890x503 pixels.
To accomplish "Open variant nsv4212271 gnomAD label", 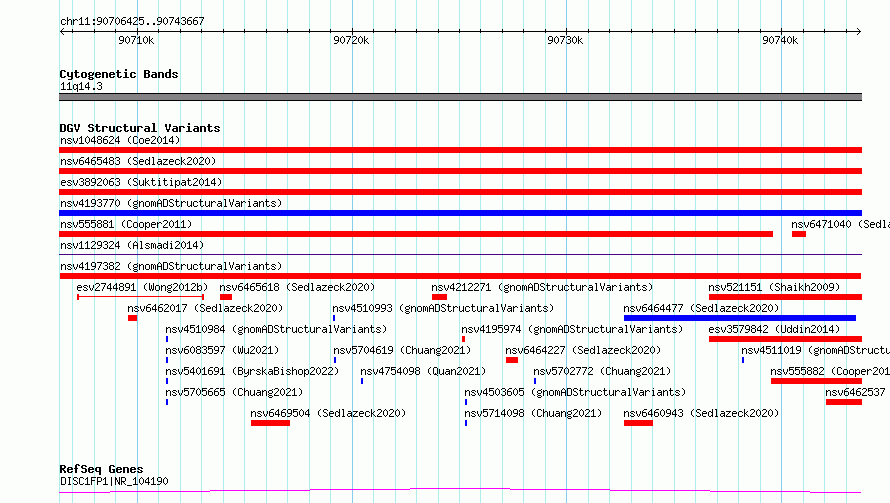I will 542,287.
